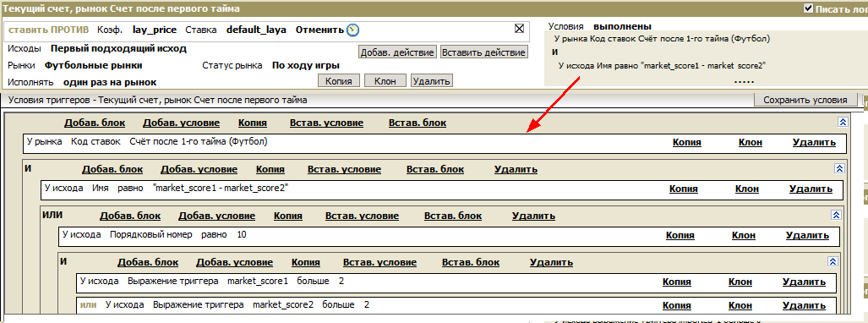Click Вставить действие button
This screenshot has height=323, width=868.
click(484, 52)
